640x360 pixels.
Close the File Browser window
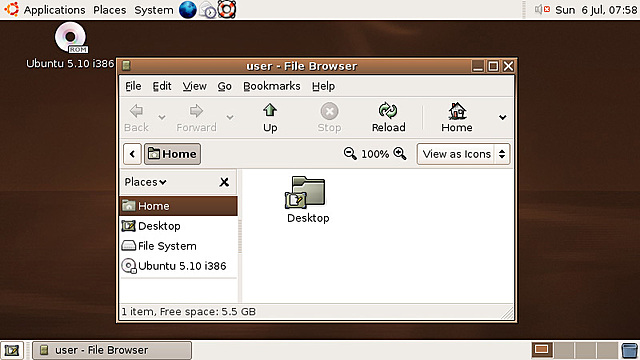pyautogui.click(x=508, y=66)
